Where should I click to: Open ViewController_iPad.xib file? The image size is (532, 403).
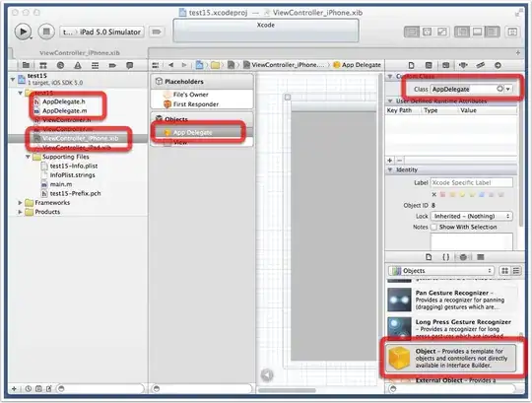pos(77,147)
